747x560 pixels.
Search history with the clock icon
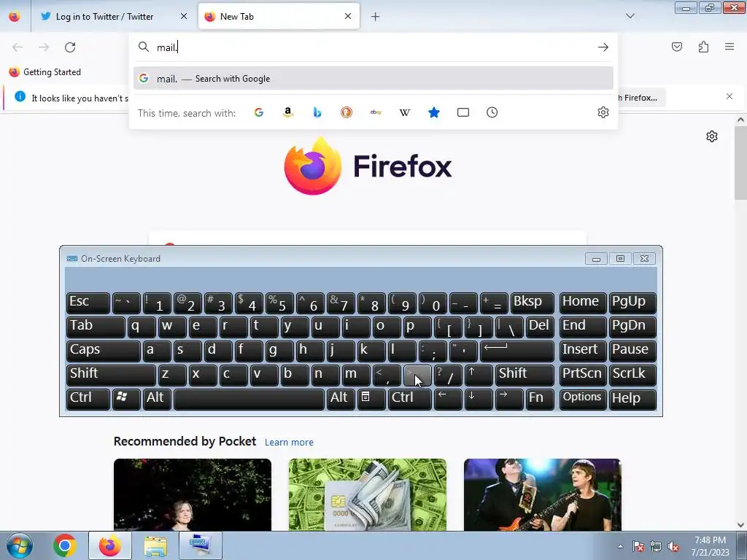(x=492, y=112)
